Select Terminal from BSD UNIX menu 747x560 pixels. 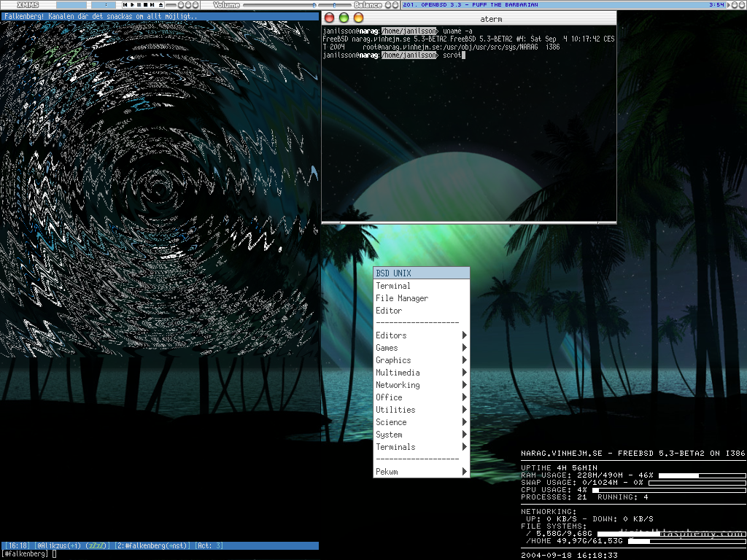point(393,286)
